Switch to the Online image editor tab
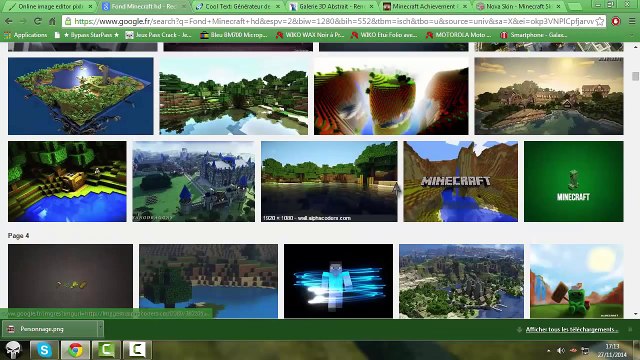The height and width of the screenshot is (360, 640). tap(50, 7)
